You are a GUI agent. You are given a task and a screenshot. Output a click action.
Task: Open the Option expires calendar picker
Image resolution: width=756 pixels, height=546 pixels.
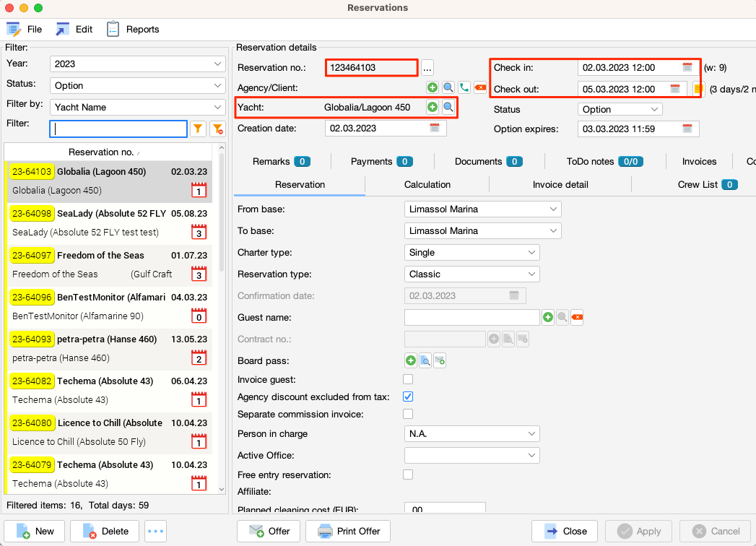tap(687, 129)
